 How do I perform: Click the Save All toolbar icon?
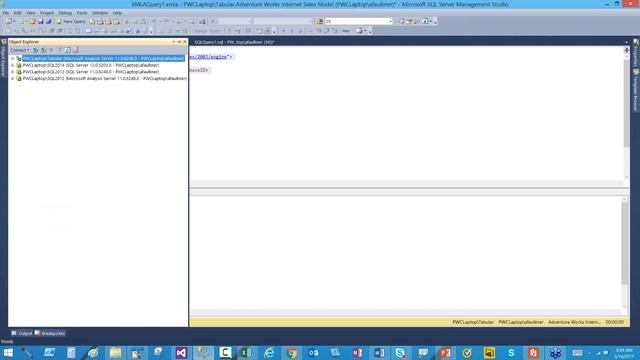49,21
